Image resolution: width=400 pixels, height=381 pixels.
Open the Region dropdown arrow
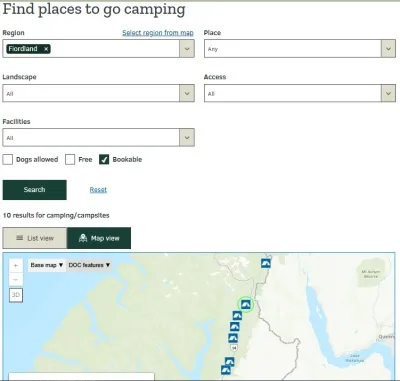click(x=187, y=49)
